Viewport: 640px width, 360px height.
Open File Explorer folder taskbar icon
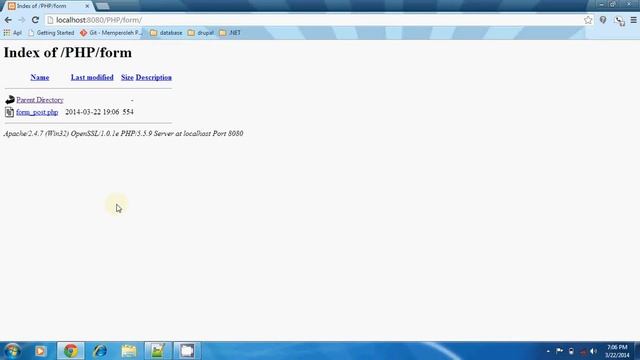129,351
